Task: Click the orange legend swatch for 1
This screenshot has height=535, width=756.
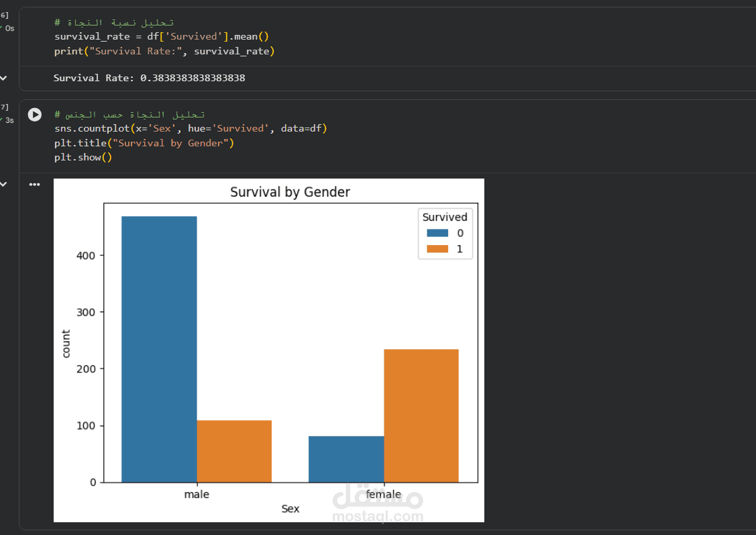Action: (437, 249)
